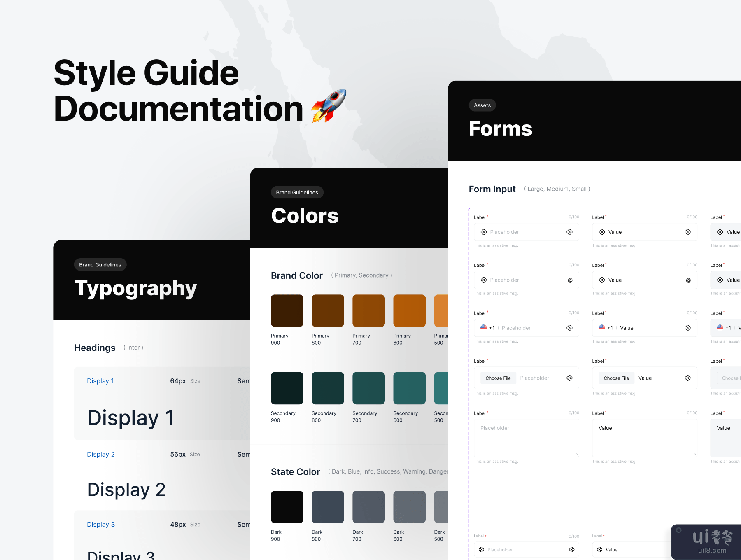Select the blue Display 1 label
The width and height of the screenshot is (741, 560).
pyautogui.click(x=100, y=381)
